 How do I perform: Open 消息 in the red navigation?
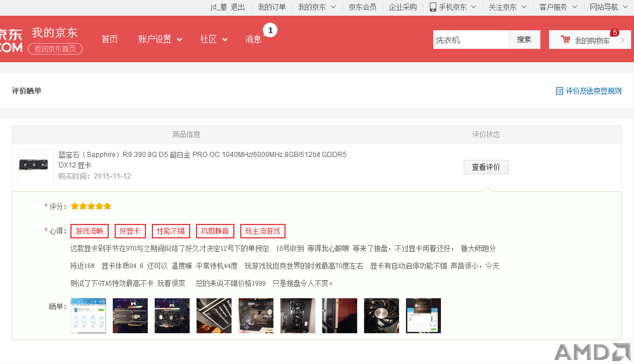pyautogui.click(x=253, y=39)
